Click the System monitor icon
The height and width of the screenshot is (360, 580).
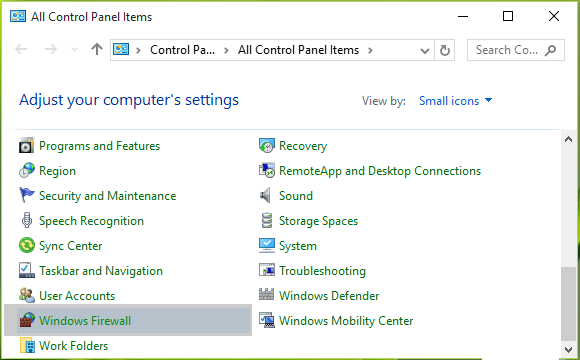pyautogui.click(x=267, y=245)
